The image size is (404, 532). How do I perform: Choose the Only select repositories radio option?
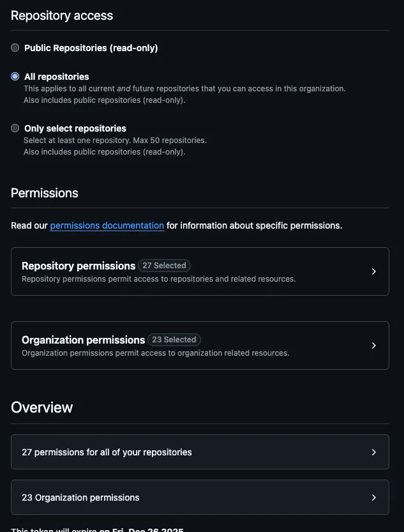(x=15, y=128)
